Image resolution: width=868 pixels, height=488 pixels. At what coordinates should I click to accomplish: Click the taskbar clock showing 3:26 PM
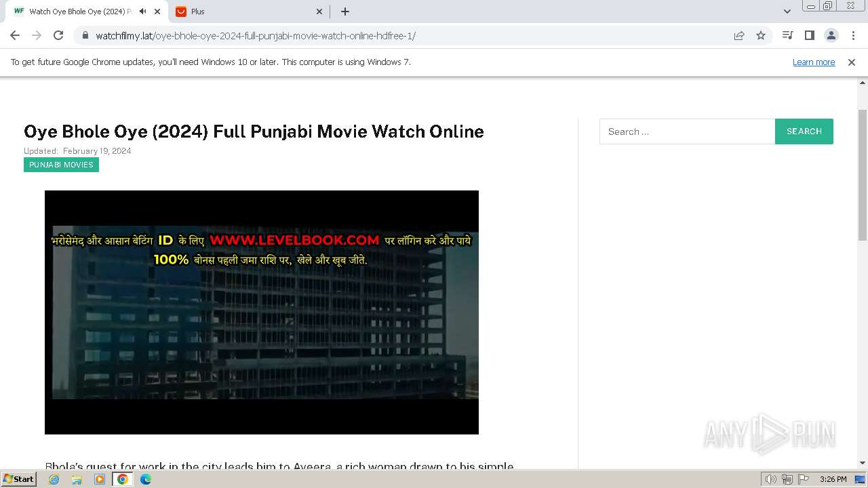click(x=833, y=479)
